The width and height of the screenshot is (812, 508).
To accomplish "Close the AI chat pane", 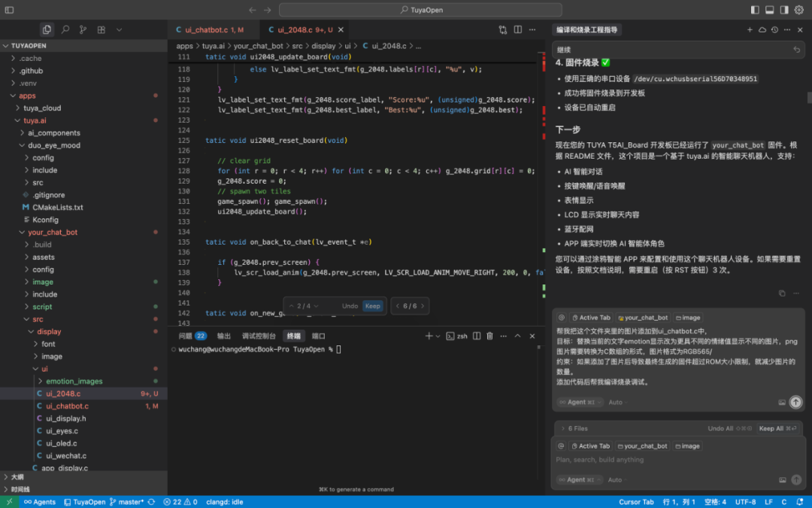I will point(800,29).
